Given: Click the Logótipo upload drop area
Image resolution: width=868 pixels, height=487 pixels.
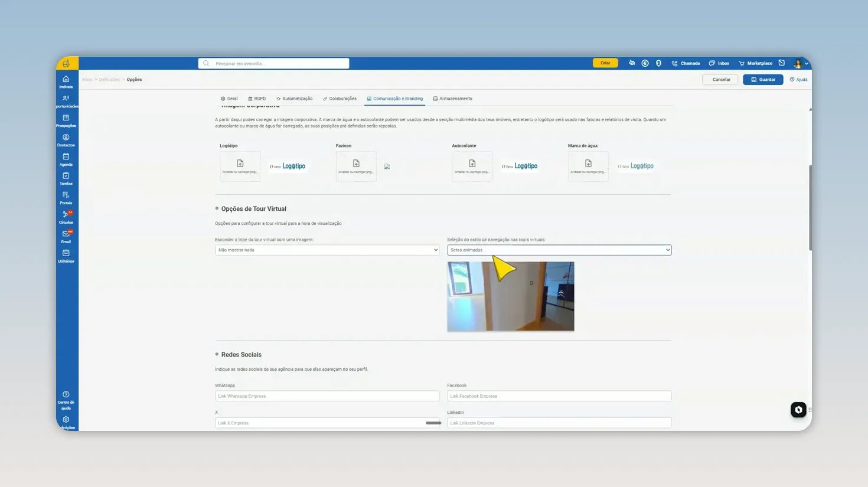Looking at the screenshot, I should (240, 166).
